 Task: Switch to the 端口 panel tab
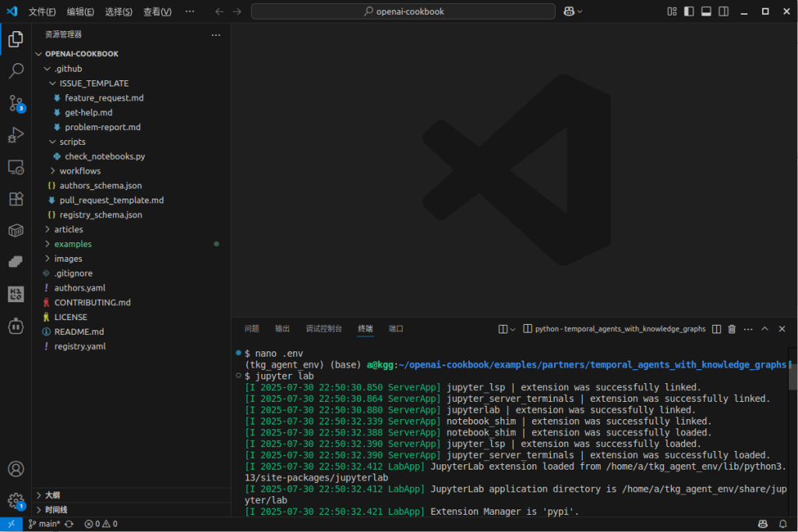coord(396,329)
